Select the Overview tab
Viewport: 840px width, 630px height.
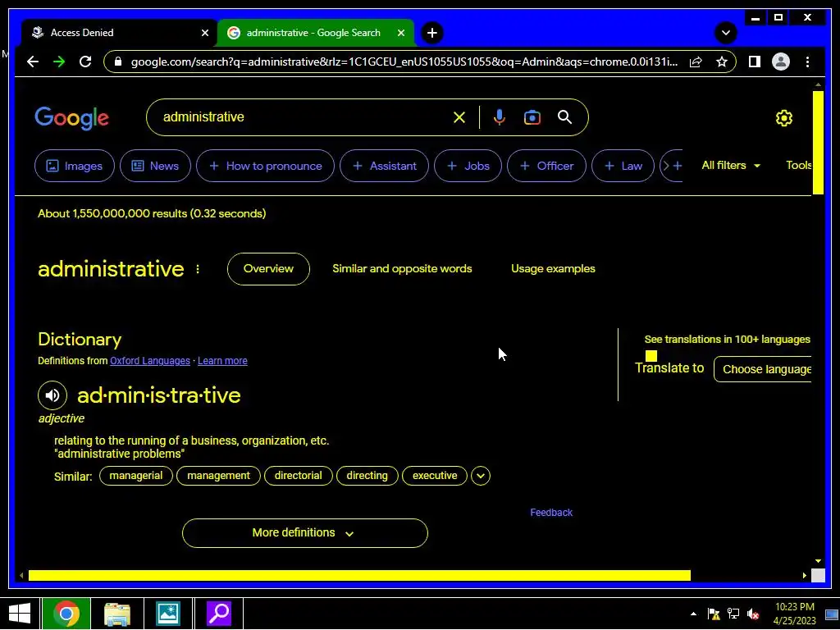click(268, 268)
